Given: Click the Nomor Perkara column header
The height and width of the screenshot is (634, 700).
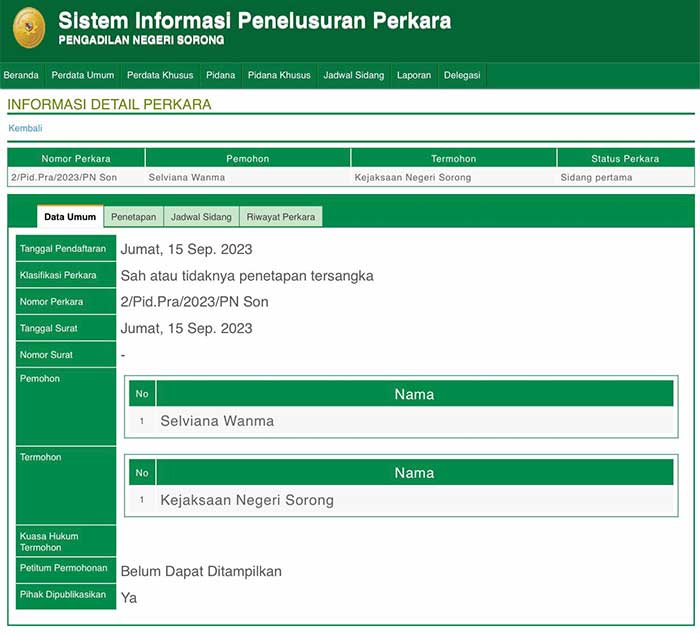Looking at the screenshot, I should click(x=76, y=158).
